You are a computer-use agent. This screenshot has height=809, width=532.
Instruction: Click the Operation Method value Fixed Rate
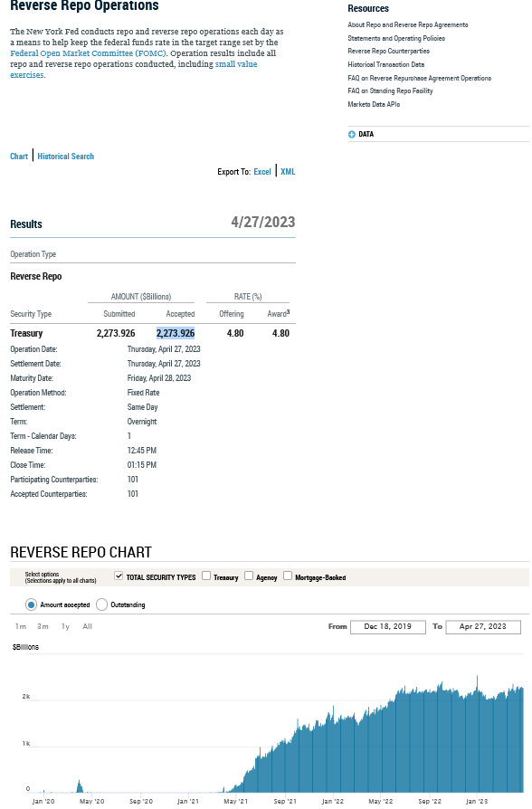coord(144,393)
